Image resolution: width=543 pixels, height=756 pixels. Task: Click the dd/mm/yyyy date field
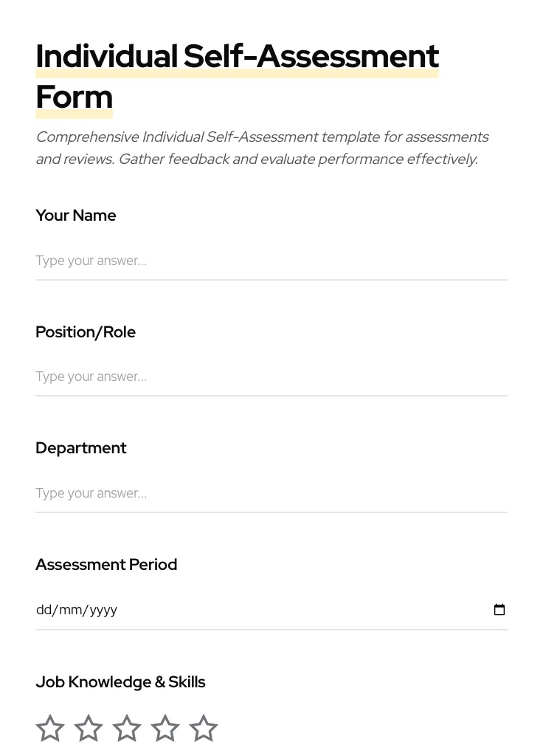221,609
